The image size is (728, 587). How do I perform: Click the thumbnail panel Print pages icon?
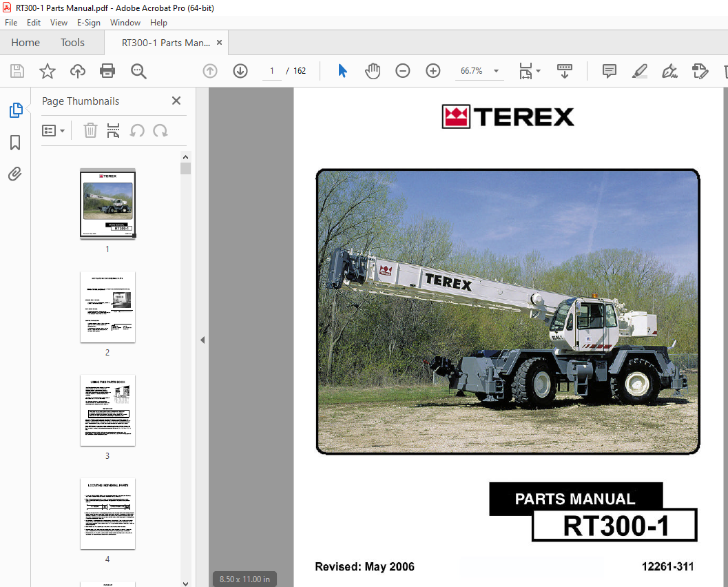tap(113, 130)
